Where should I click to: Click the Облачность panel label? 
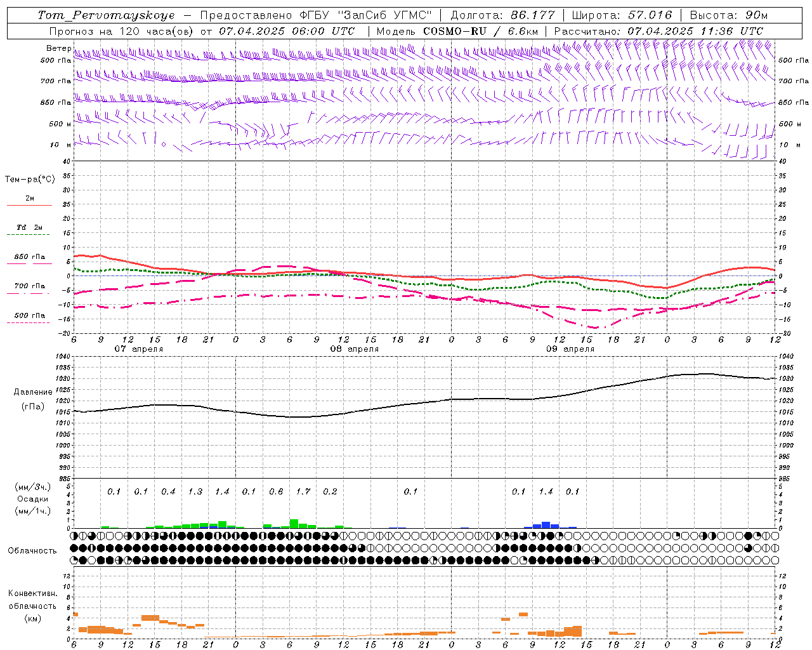click(32, 551)
